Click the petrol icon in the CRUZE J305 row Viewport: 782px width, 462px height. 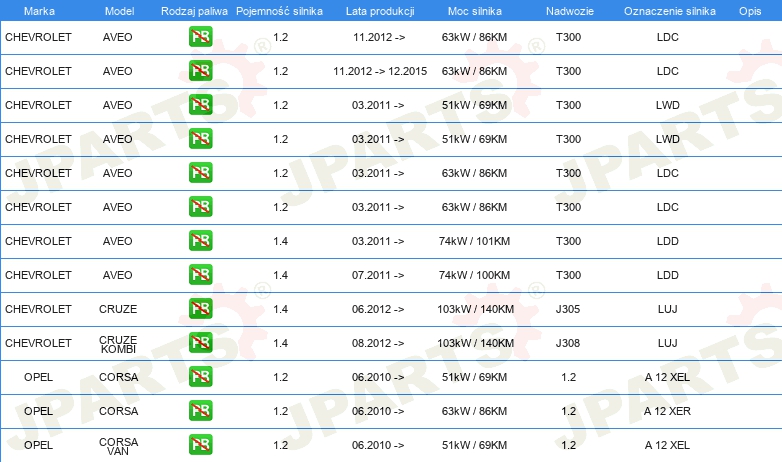[200, 308]
